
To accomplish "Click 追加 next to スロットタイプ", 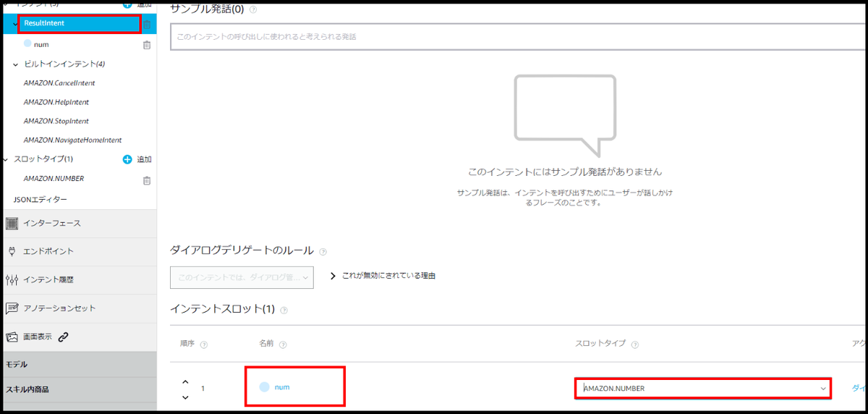I will coord(144,159).
